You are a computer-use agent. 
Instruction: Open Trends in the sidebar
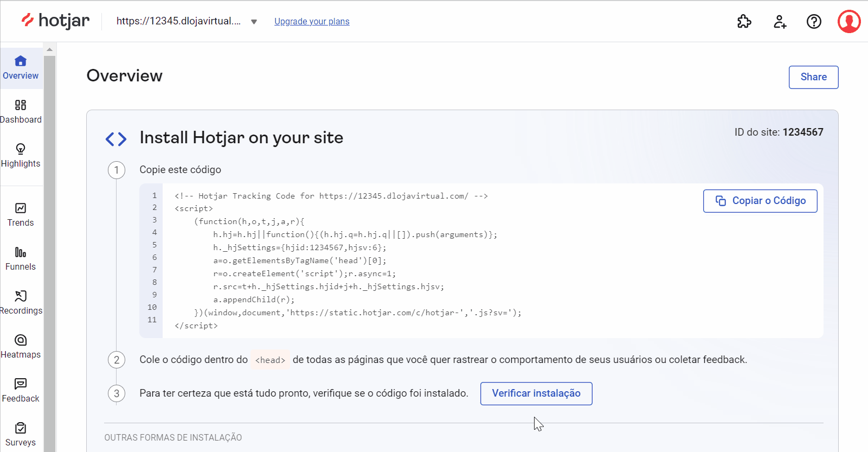pyautogui.click(x=21, y=215)
